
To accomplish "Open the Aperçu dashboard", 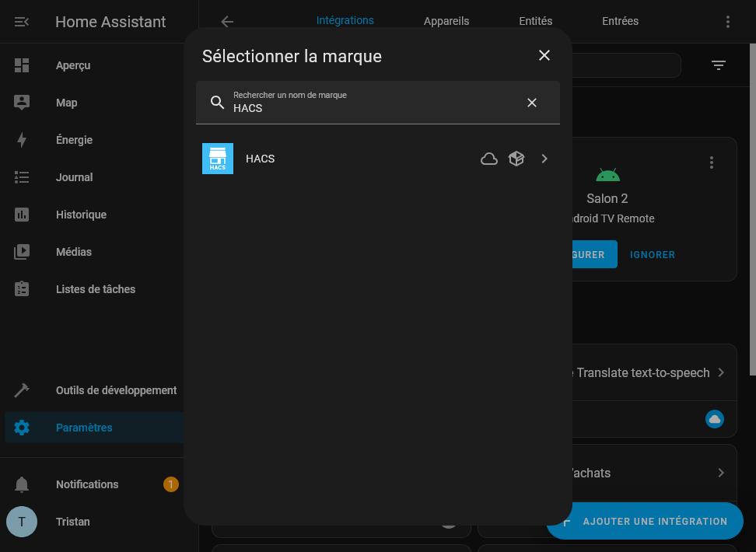I will point(73,65).
